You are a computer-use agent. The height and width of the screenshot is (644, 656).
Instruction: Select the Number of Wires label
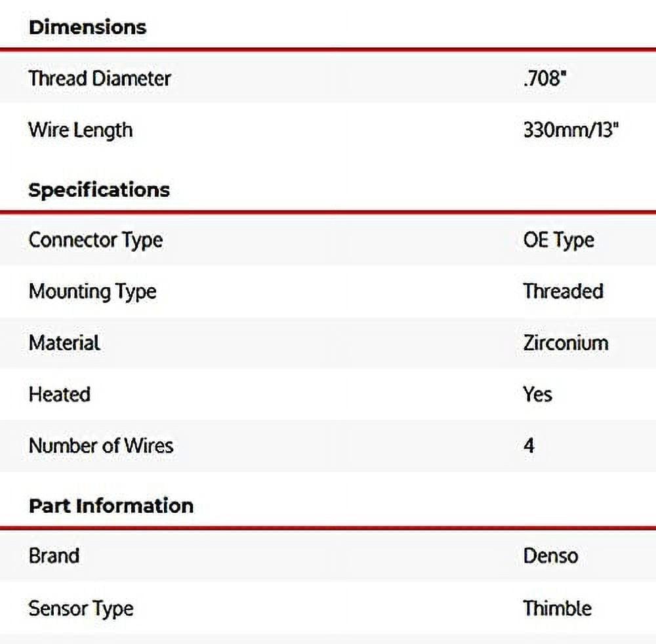click(x=101, y=446)
